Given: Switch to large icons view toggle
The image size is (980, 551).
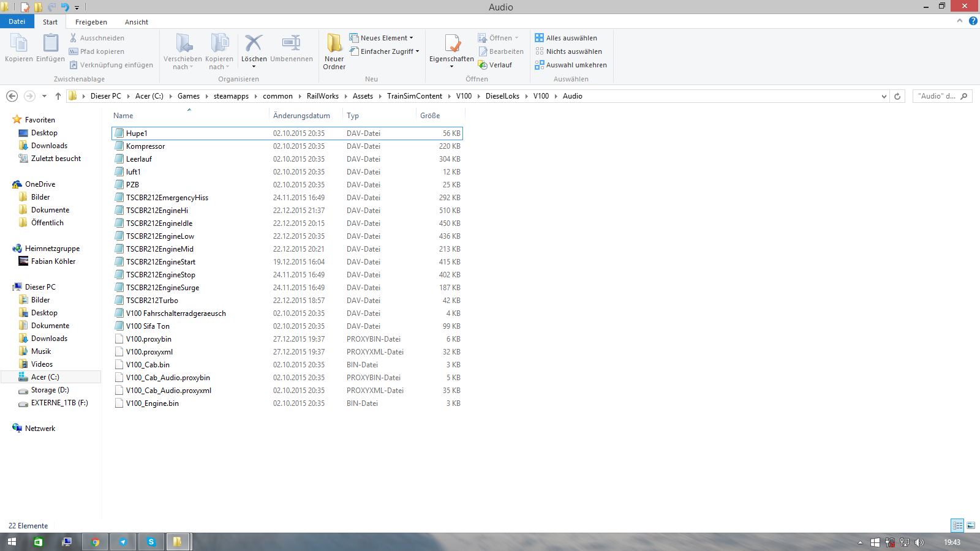Looking at the screenshot, I should (x=971, y=525).
